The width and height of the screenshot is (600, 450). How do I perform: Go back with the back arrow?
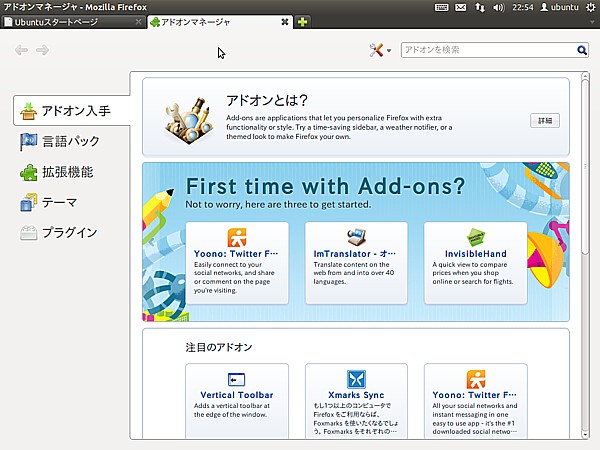[21, 50]
